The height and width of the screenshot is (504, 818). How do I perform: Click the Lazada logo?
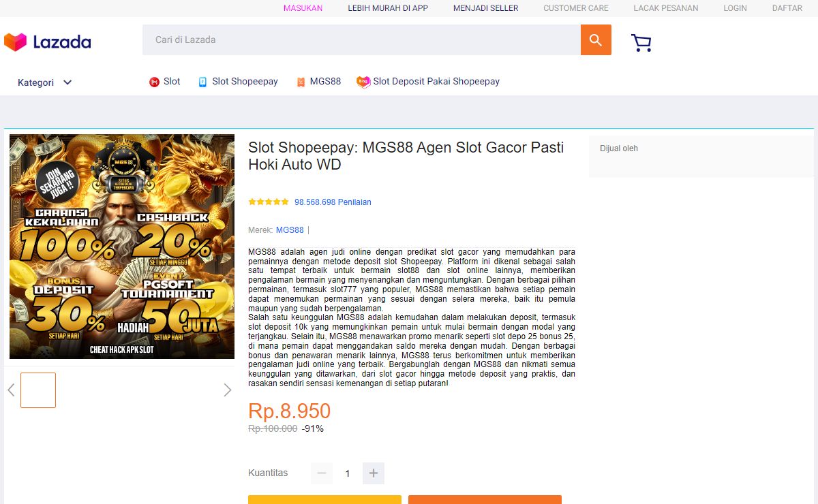tap(47, 42)
